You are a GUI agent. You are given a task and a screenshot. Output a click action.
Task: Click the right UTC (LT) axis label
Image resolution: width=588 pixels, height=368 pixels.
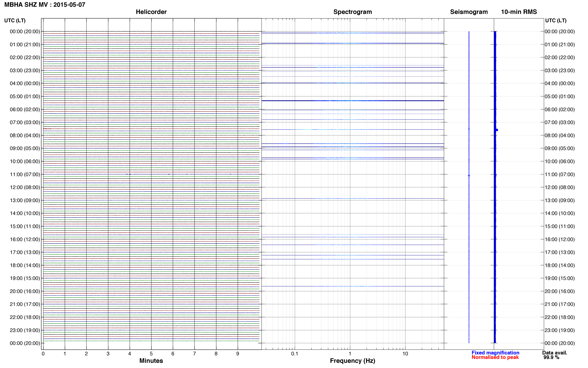click(x=556, y=20)
